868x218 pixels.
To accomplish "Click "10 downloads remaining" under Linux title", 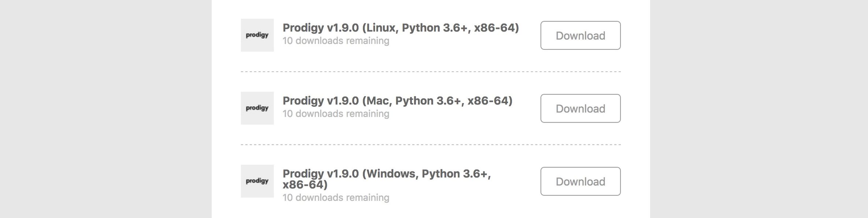I will click(336, 41).
